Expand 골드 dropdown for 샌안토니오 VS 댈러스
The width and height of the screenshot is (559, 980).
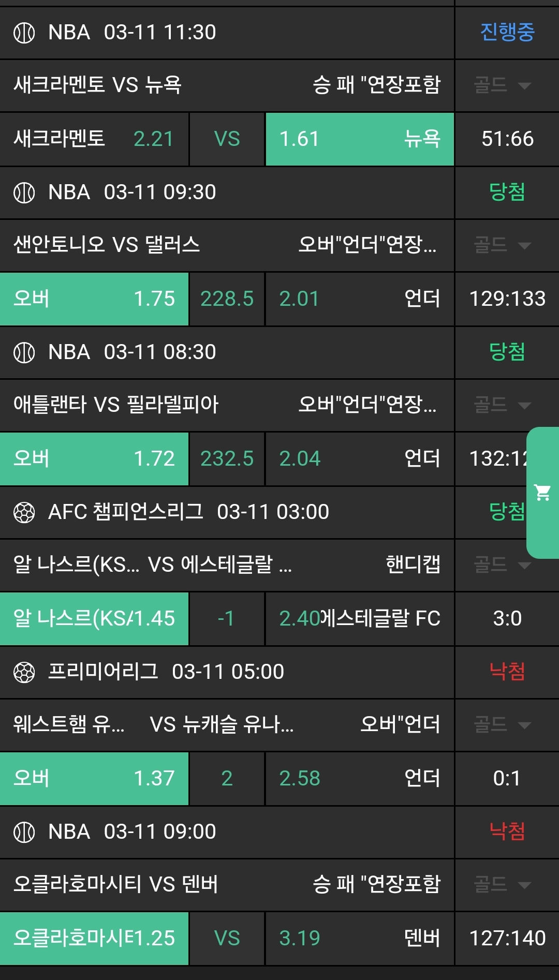point(503,245)
